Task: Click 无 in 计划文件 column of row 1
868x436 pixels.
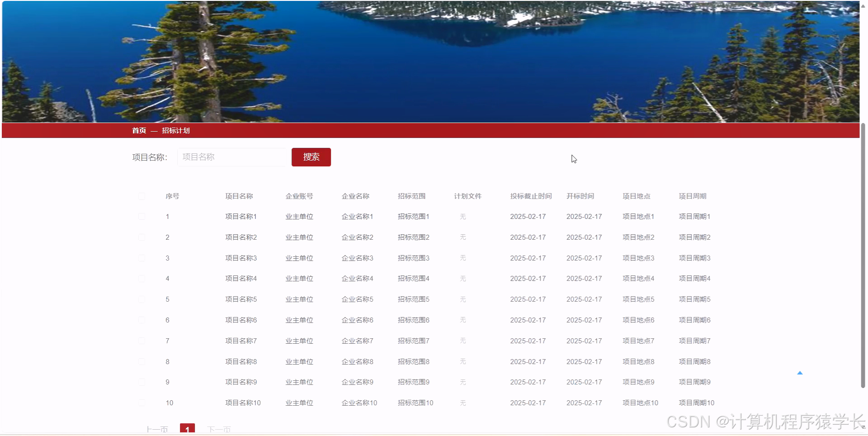Action: click(462, 216)
